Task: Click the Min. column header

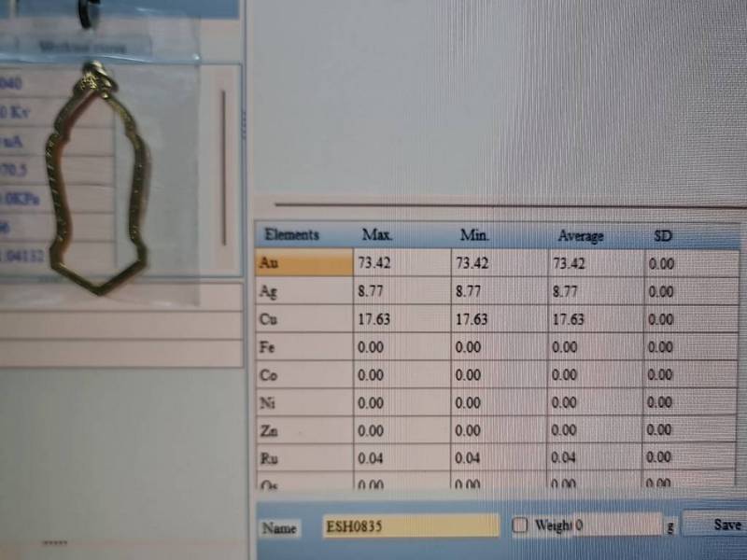Action: (474, 235)
